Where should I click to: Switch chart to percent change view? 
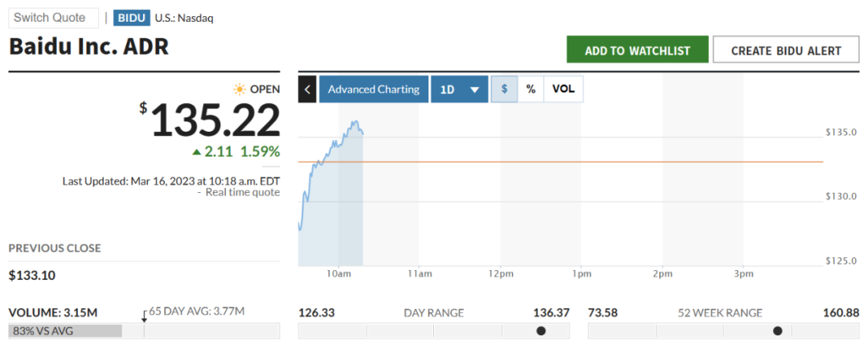(530, 89)
